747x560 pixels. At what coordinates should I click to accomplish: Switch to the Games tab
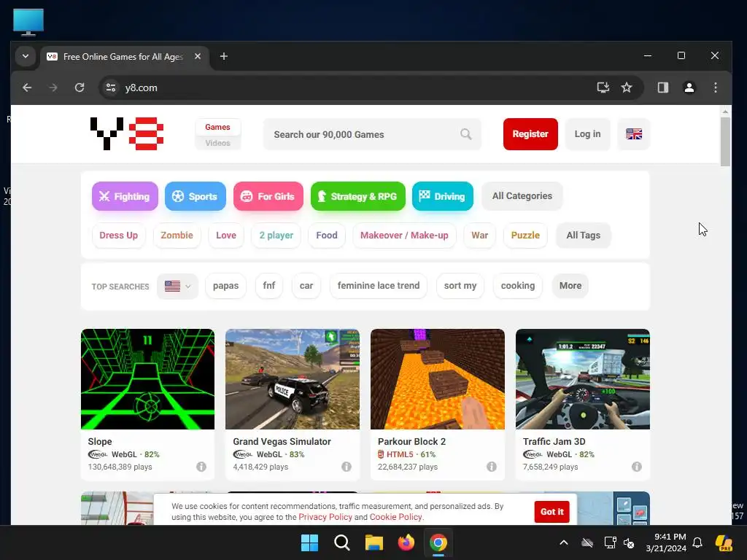click(217, 127)
